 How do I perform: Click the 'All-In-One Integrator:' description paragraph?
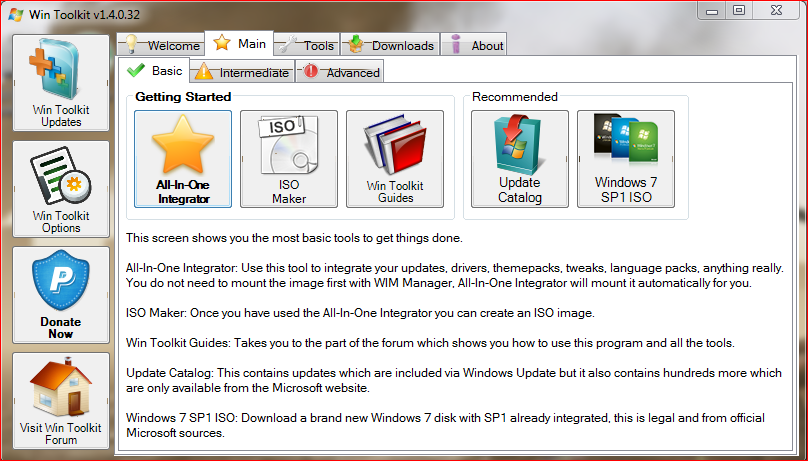coord(454,276)
